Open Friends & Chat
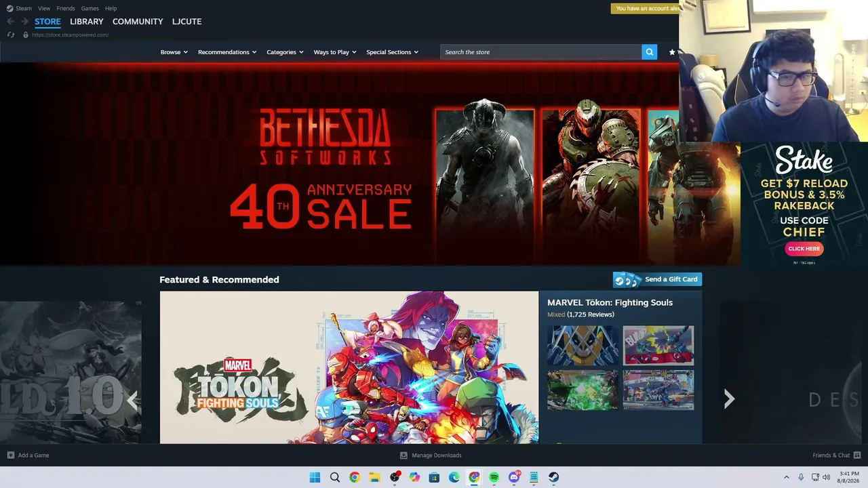 831,455
